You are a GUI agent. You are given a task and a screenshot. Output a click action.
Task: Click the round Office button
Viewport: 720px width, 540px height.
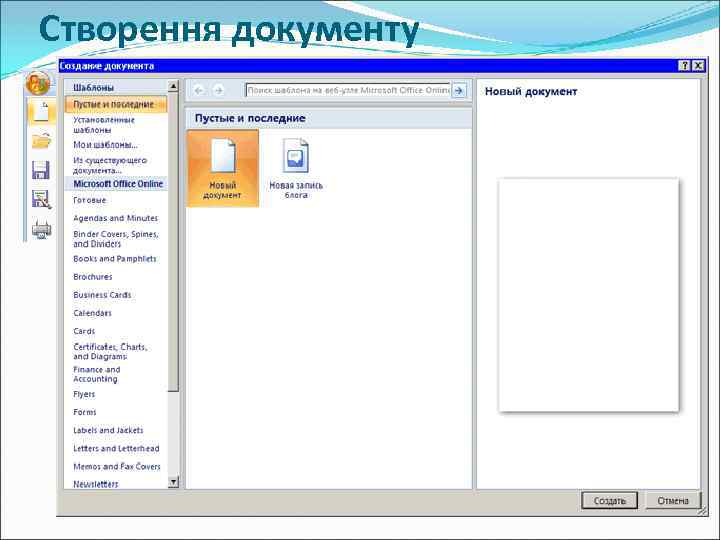pos(38,84)
